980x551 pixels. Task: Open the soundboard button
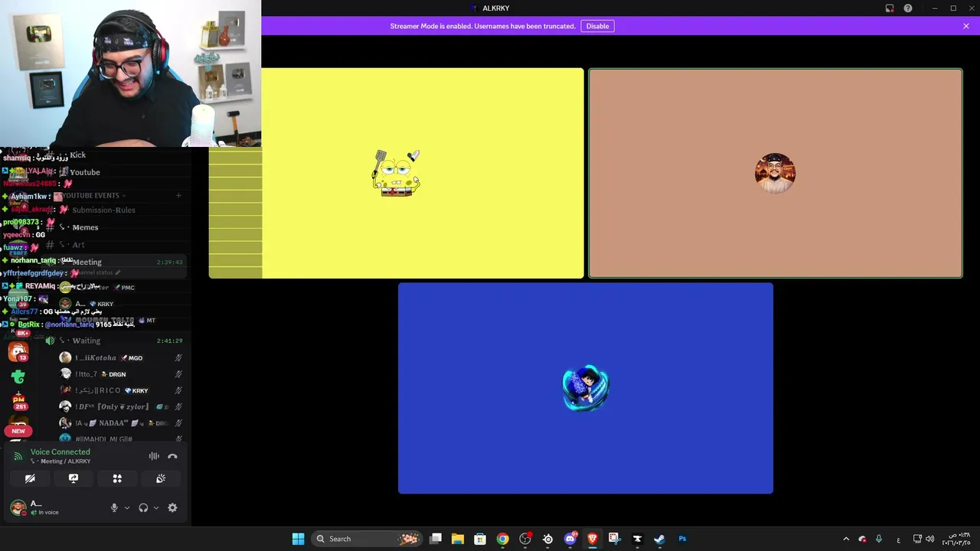[161, 478]
